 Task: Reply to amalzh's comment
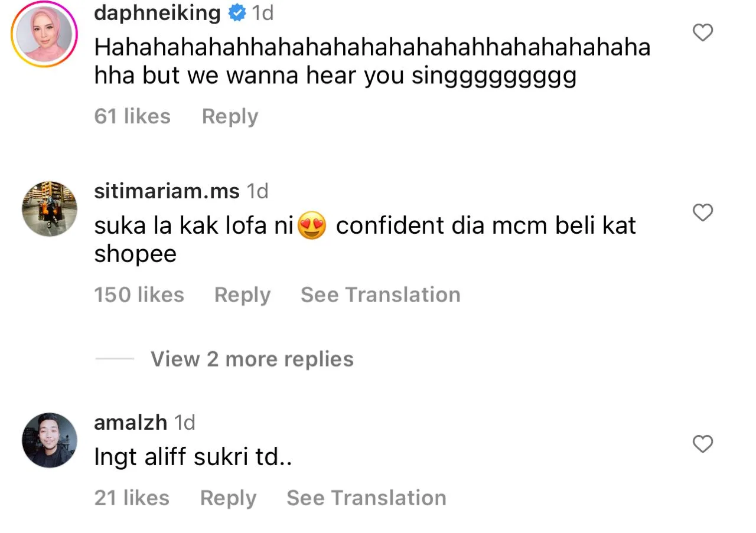point(228,498)
